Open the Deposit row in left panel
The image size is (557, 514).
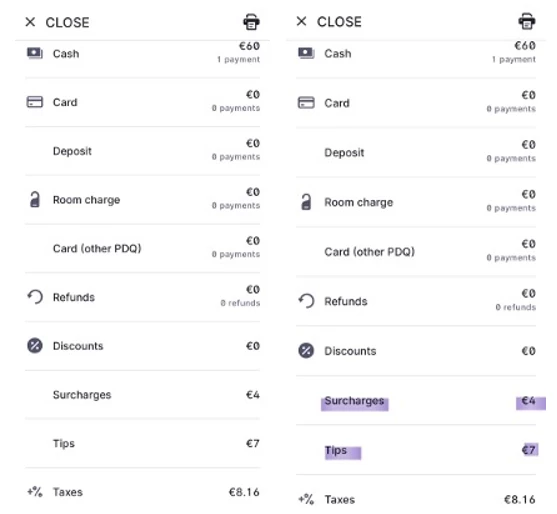point(142,151)
